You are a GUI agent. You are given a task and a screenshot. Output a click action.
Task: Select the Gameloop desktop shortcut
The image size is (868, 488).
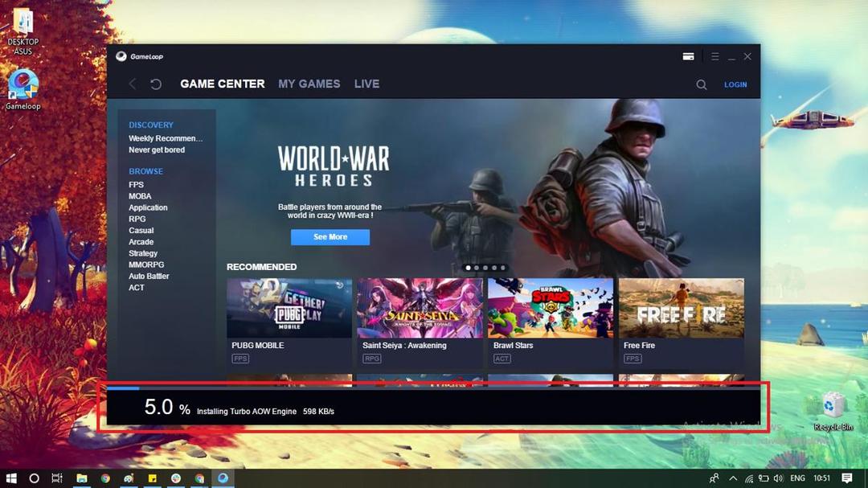point(23,90)
